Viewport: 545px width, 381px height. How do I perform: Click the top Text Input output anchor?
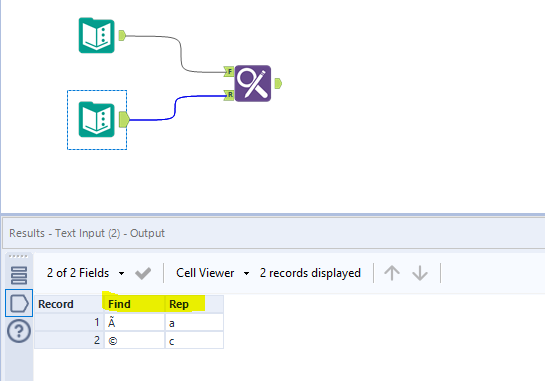coord(122,35)
